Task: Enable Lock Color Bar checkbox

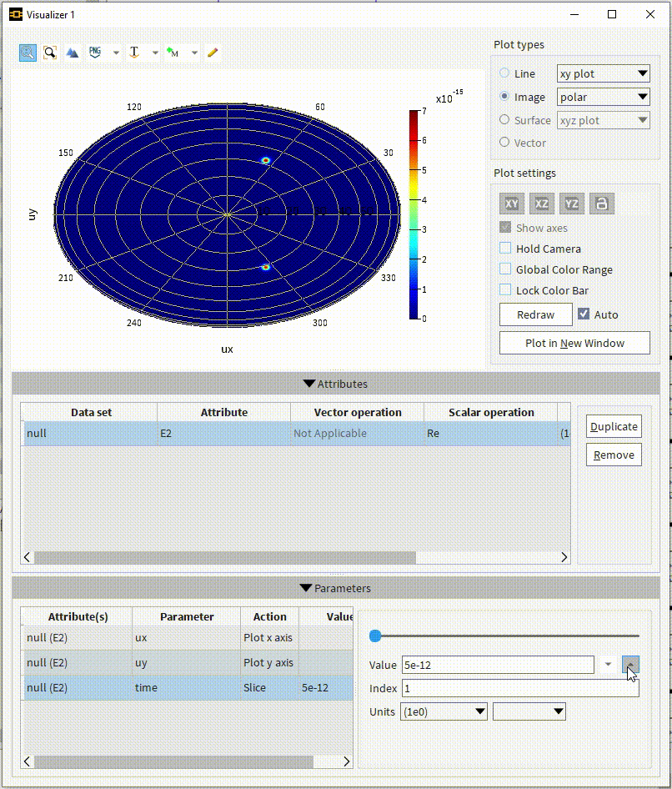Action: pyautogui.click(x=505, y=290)
